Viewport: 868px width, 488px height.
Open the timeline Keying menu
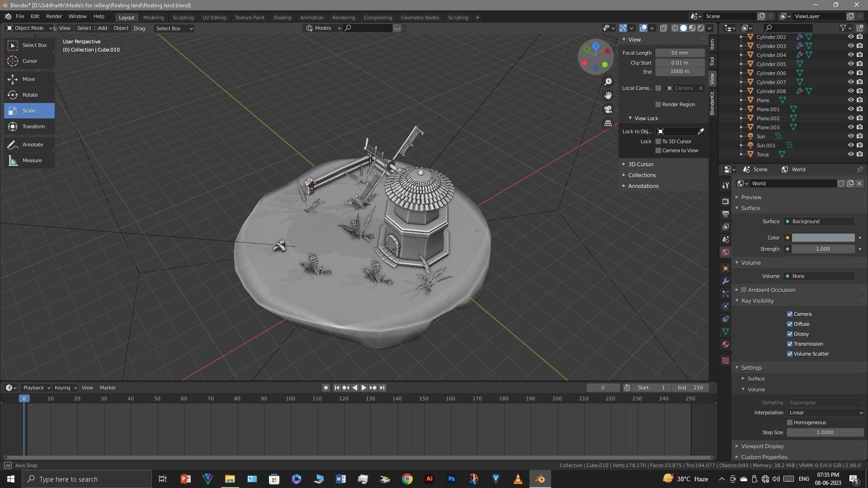click(x=65, y=388)
